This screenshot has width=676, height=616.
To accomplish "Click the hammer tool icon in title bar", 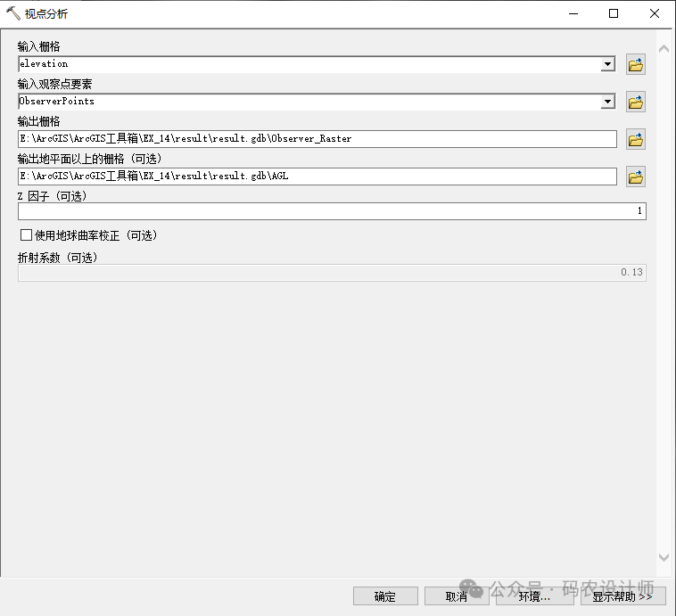I will click(12, 13).
